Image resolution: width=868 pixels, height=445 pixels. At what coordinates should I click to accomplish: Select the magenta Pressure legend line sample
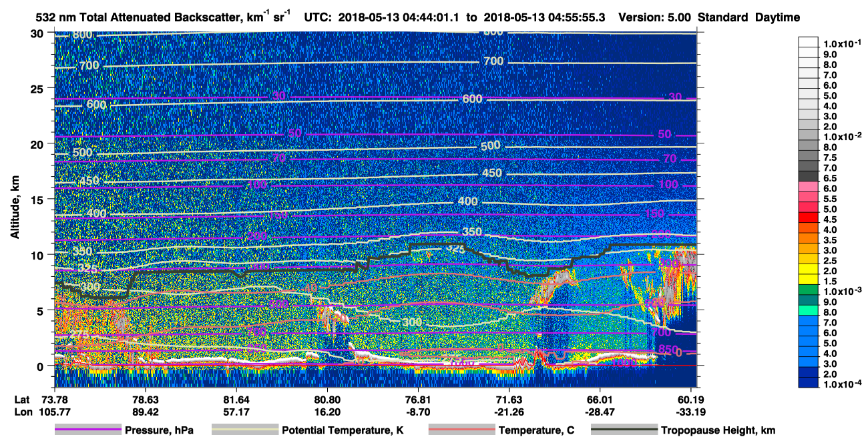[88, 430]
